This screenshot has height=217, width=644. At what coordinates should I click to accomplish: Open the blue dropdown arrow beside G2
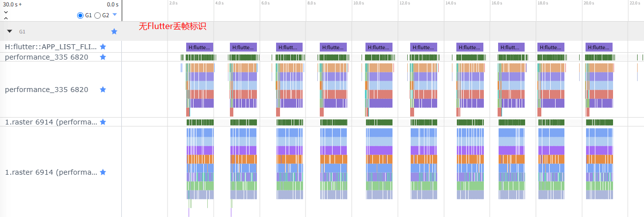(x=114, y=15)
